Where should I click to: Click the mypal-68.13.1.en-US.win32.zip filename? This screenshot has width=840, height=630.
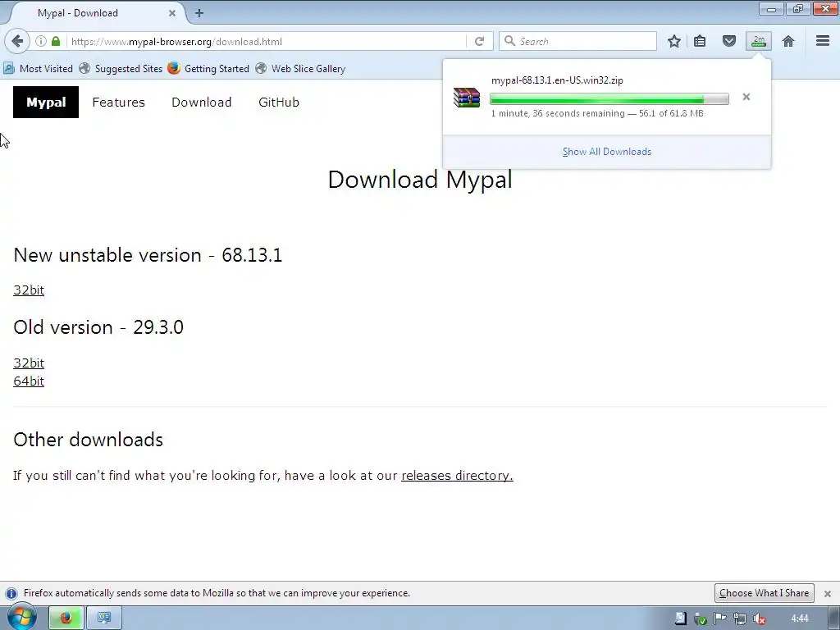[557, 80]
